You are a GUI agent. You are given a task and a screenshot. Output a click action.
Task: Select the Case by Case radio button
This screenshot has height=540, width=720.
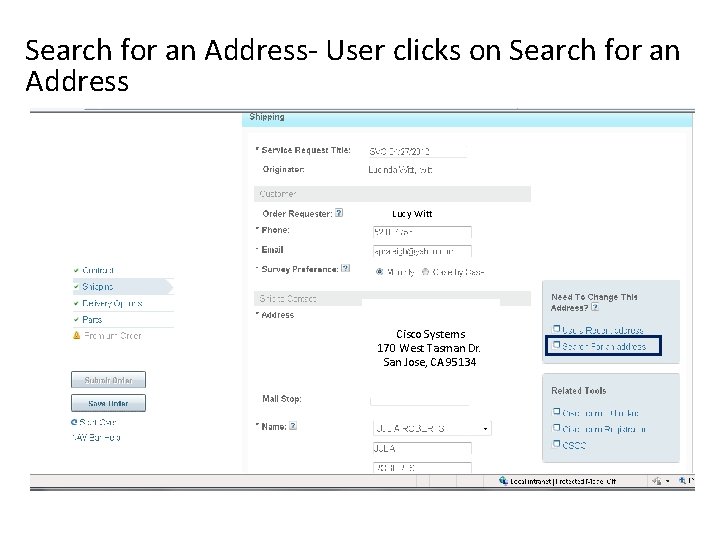[425, 271]
